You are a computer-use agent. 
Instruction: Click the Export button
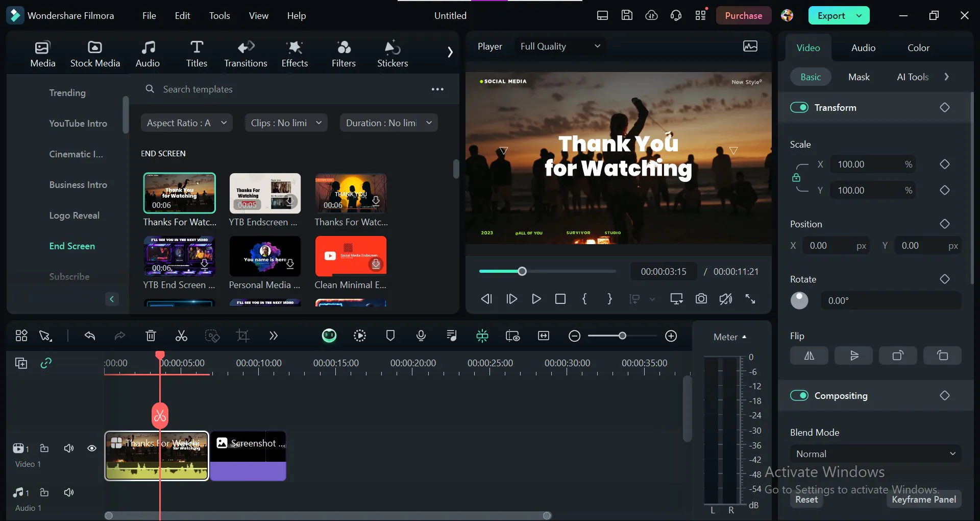pyautogui.click(x=831, y=15)
